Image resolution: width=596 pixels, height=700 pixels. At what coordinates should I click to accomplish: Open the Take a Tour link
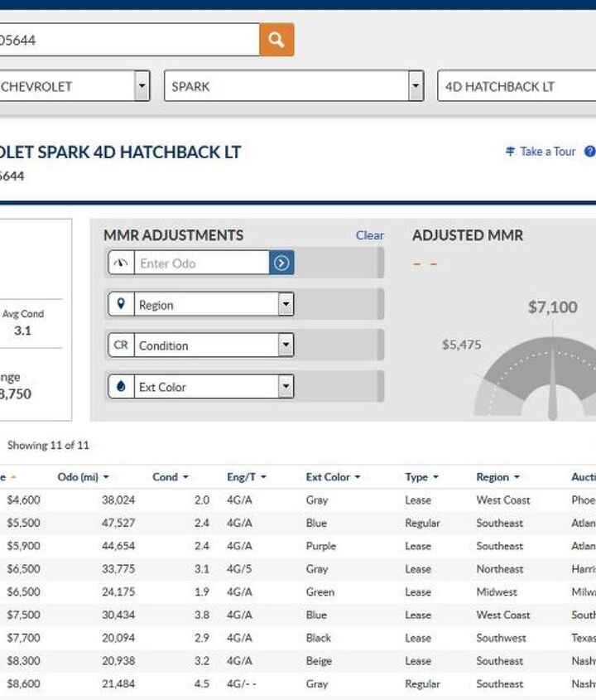[547, 152]
